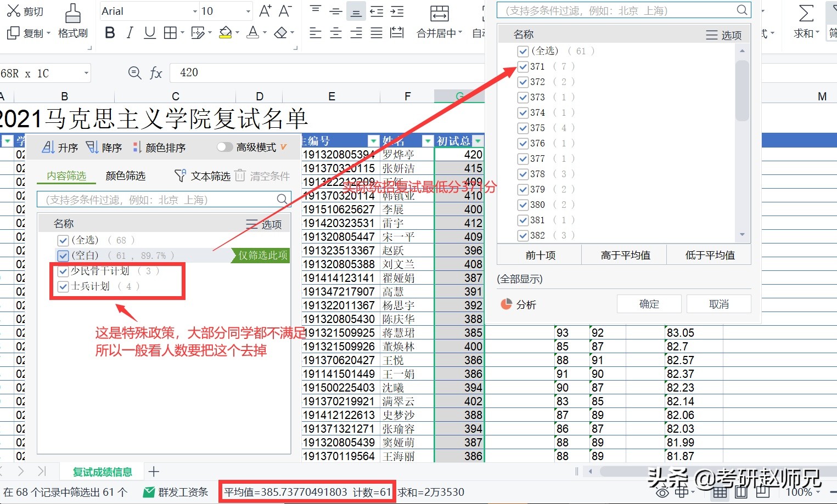Uncheck the 士兵计划 checkbox

63,286
